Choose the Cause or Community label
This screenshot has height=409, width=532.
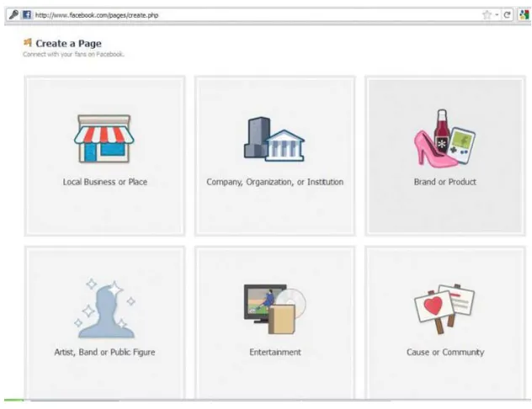(x=445, y=352)
